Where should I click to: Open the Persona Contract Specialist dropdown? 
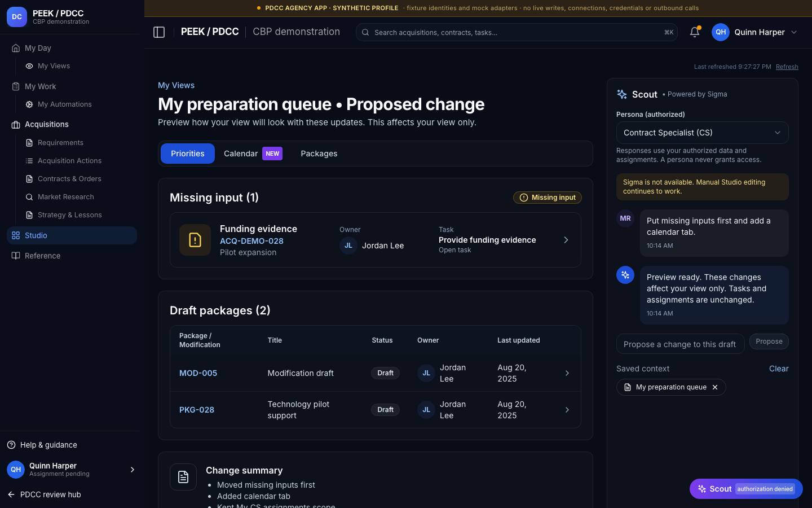pyautogui.click(x=702, y=133)
